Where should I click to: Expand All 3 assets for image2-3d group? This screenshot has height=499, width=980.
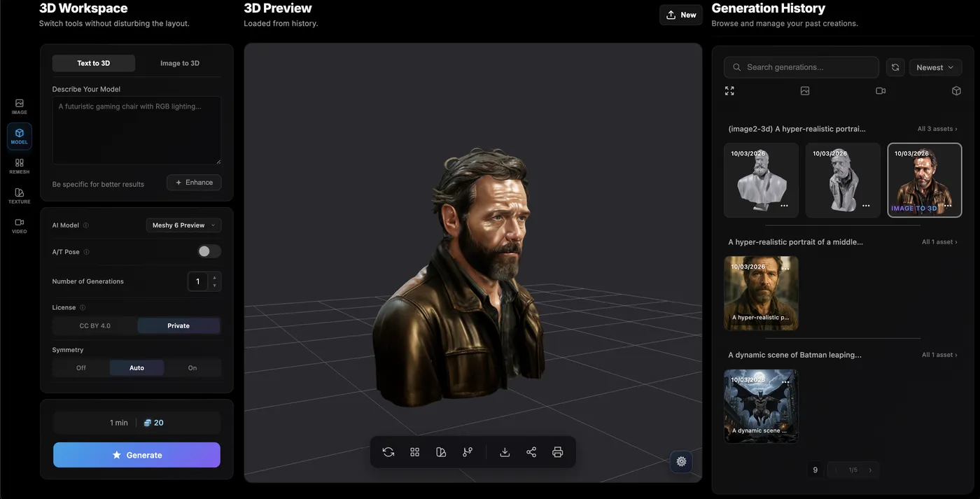[937, 129]
